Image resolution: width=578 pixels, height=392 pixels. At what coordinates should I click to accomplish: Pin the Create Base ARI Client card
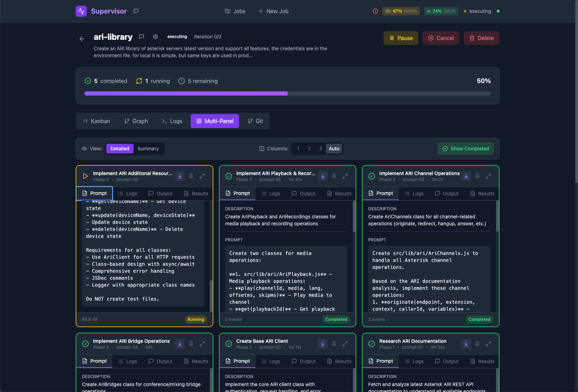coord(334,344)
